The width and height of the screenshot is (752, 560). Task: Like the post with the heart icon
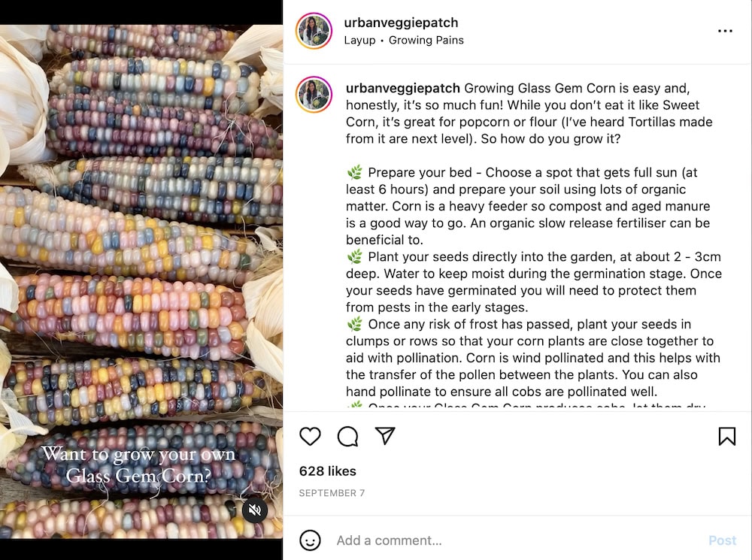(310, 436)
